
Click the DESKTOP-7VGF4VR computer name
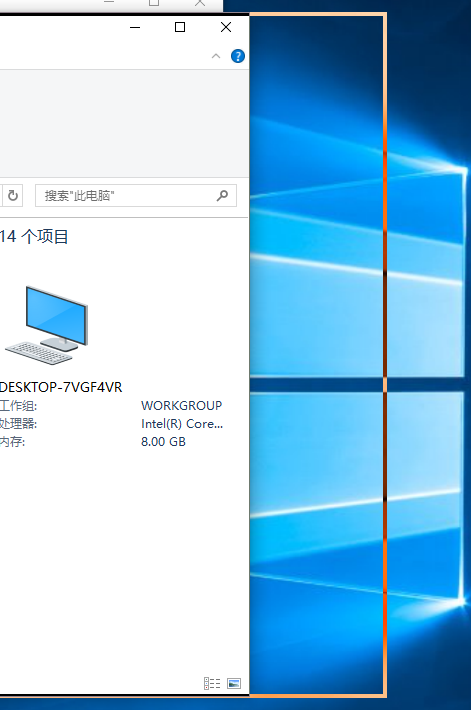[x=61, y=387]
